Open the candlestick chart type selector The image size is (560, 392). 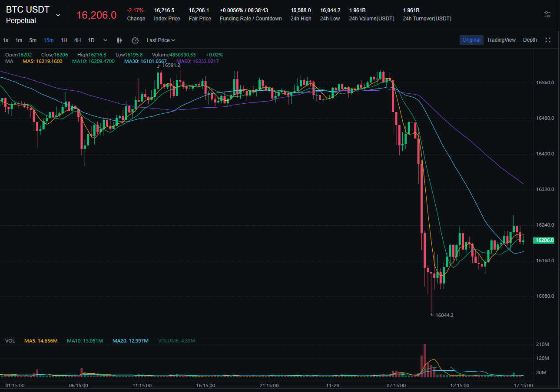click(119, 40)
